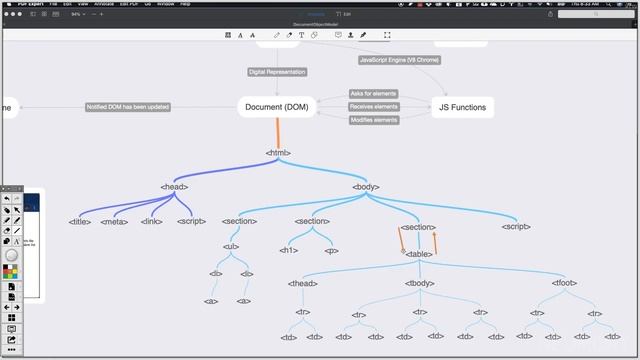Click the undo arrow in floating palette
The image size is (640, 360).
(x=7, y=199)
